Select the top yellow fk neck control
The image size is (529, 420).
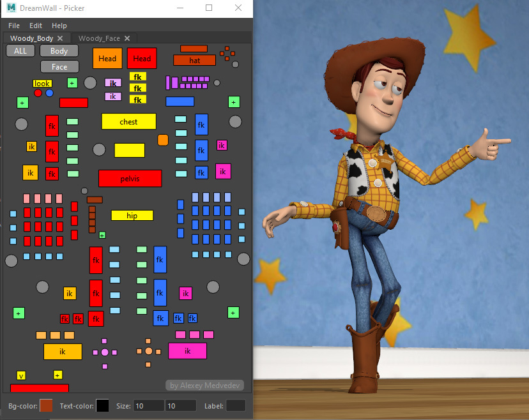pyautogui.click(x=137, y=77)
